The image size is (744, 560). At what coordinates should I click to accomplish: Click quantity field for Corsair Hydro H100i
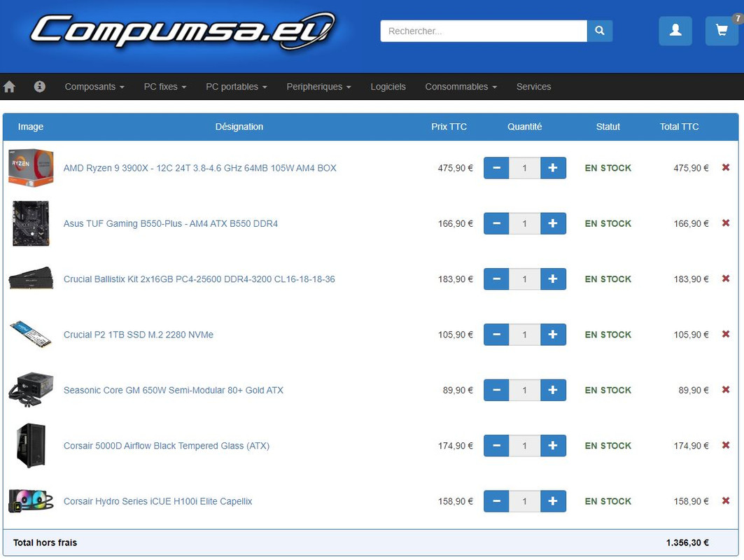[x=524, y=501]
